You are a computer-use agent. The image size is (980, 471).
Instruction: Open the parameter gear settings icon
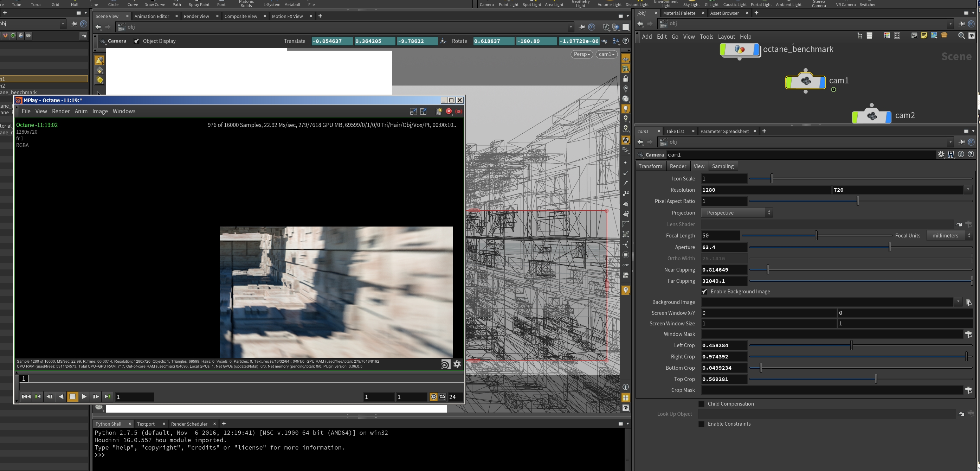[941, 154]
